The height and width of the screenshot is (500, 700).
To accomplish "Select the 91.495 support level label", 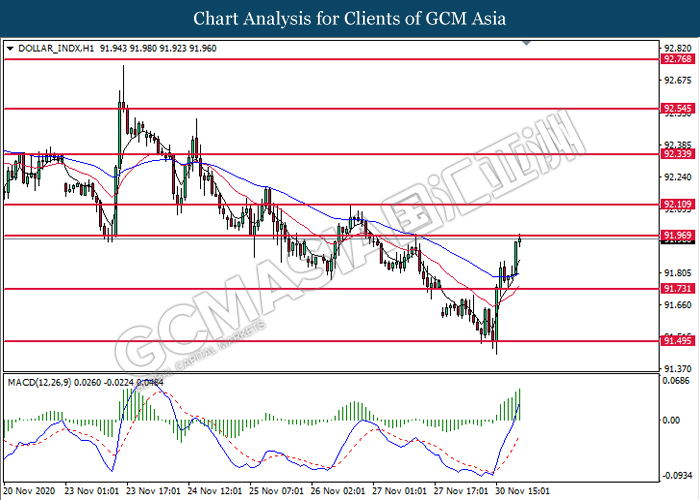I will (678, 341).
